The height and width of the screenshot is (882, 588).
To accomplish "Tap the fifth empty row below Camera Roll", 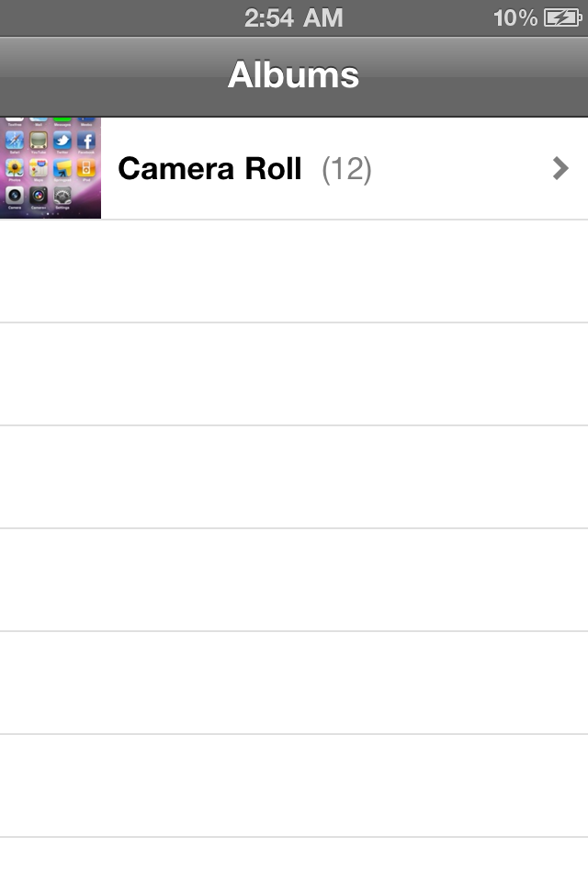I will click(x=294, y=683).
